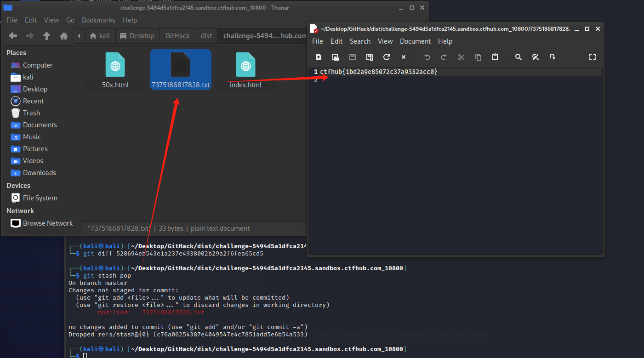Open text editor View menu
644x358 pixels.
click(385, 41)
